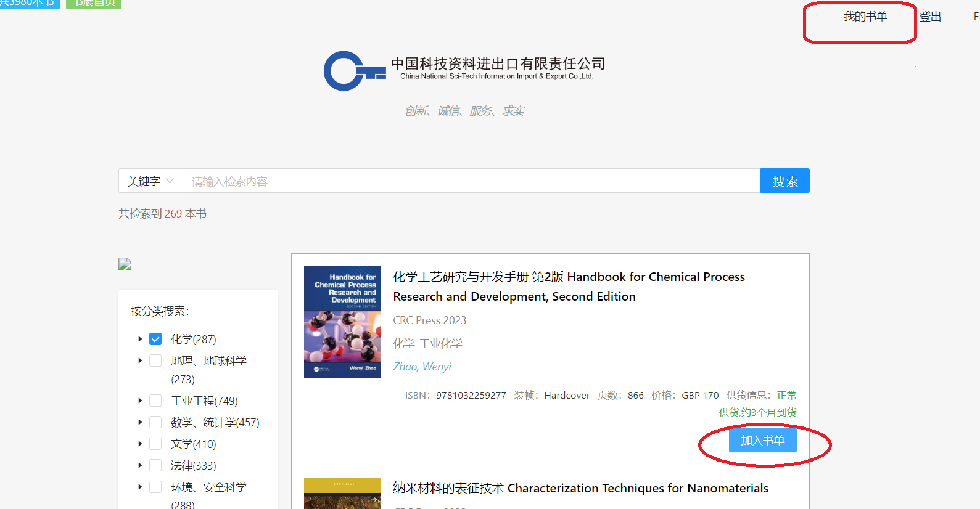Viewport: 980px width, 509px height.
Task: Open the Characterization Techniques for Nanomaterials cover
Action: [342, 494]
